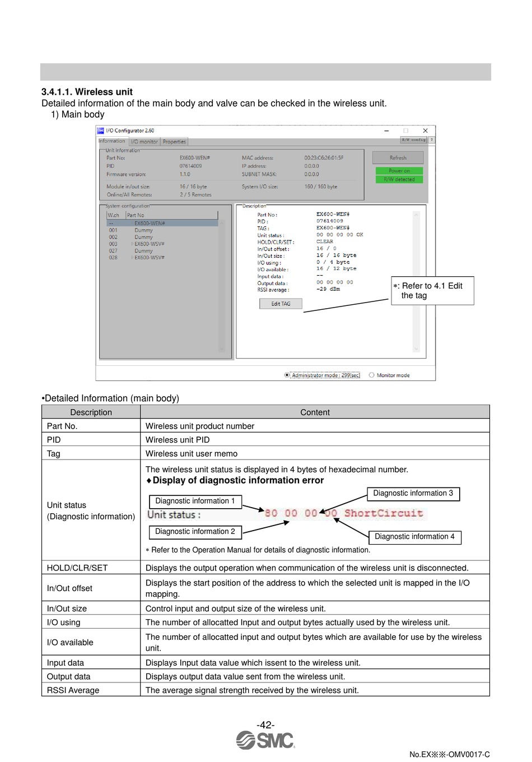The width and height of the screenshot is (532, 762).
Task: Switch to the I/O monitor tab
Action: pos(144,142)
